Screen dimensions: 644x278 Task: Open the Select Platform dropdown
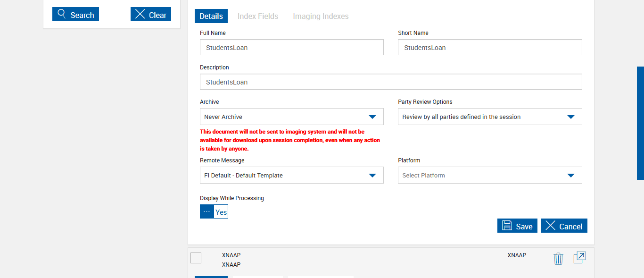(570, 176)
